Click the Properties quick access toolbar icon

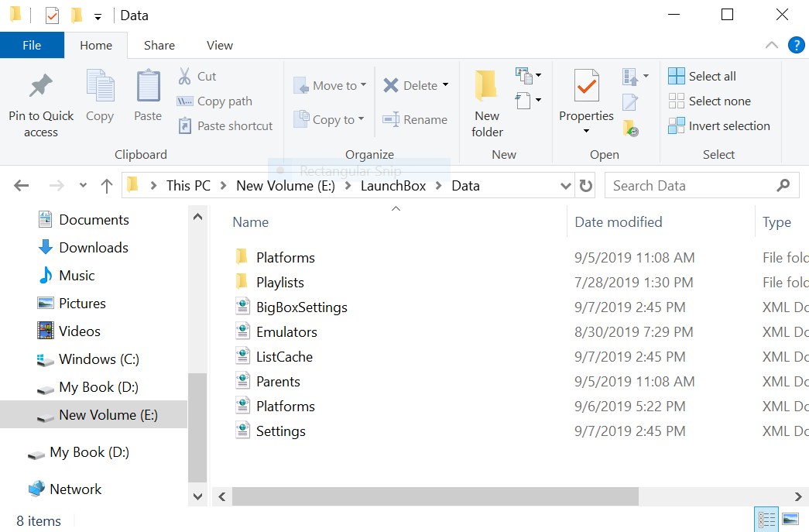[52, 15]
